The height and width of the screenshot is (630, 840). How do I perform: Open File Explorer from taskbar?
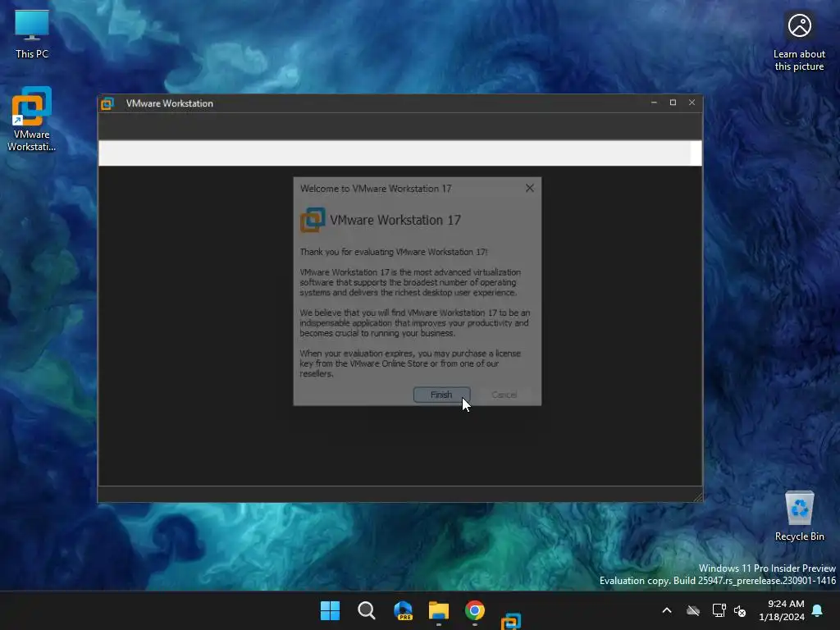(x=439, y=610)
